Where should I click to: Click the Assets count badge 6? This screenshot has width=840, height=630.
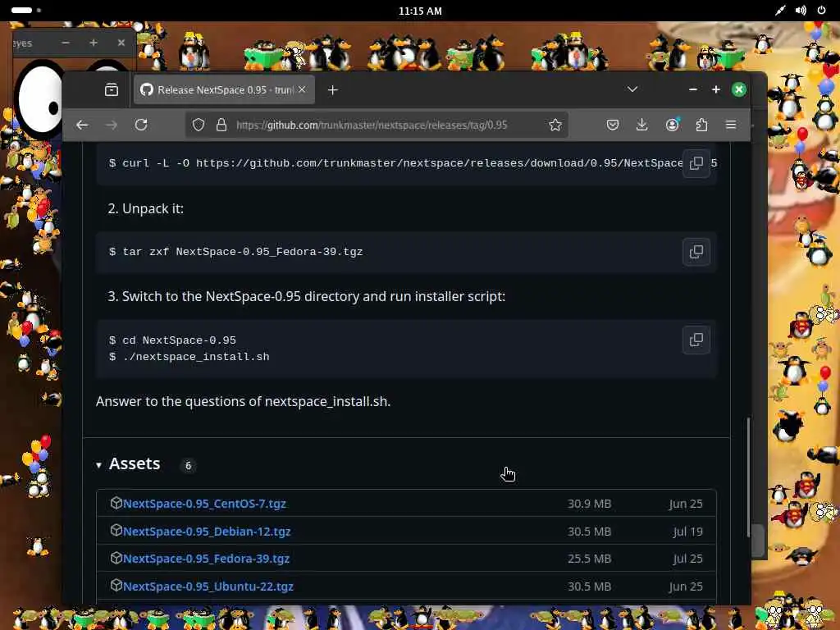188,466
